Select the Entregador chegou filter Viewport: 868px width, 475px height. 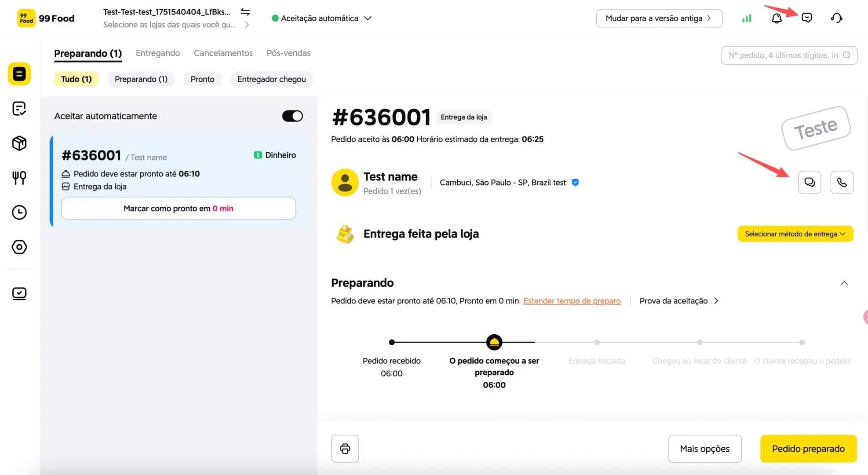271,79
